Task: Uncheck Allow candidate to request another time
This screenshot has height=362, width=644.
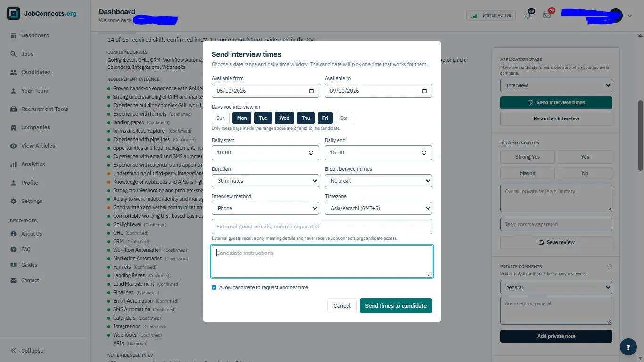Action: 214,287
